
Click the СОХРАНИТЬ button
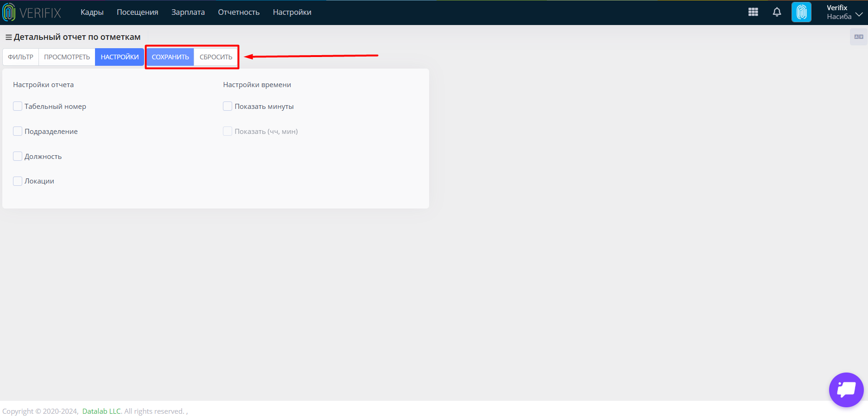tap(170, 57)
